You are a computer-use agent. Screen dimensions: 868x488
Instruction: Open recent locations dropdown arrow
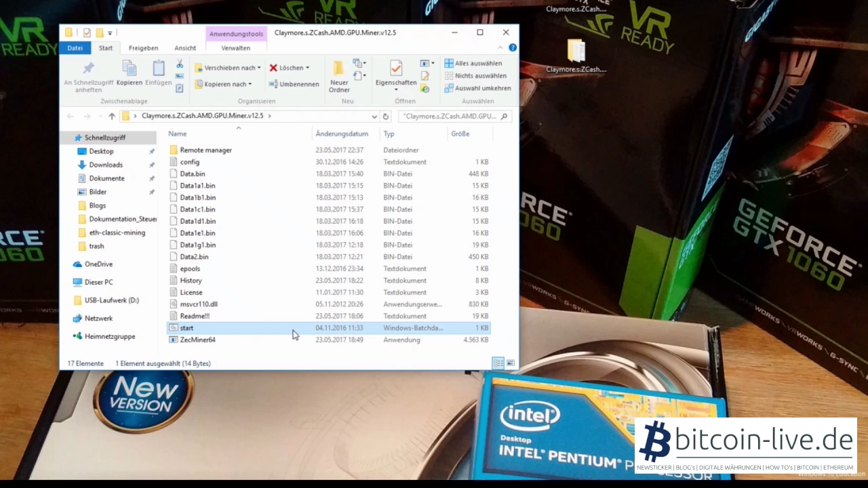click(99, 117)
